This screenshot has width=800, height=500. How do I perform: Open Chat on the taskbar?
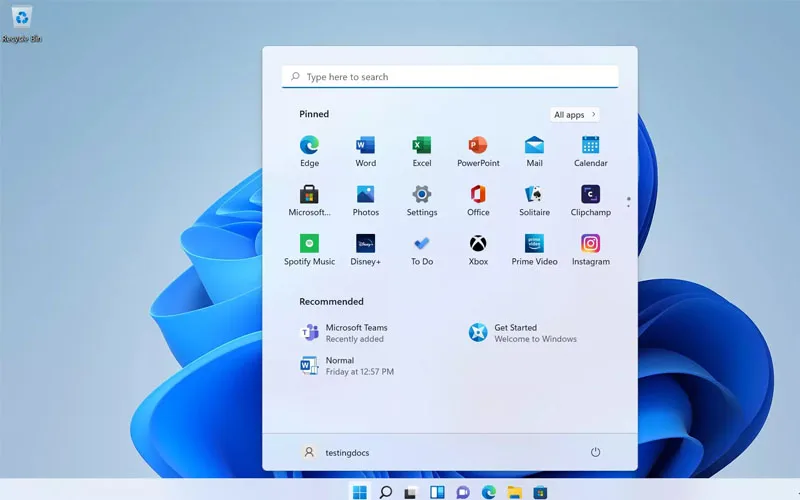(x=463, y=492)
